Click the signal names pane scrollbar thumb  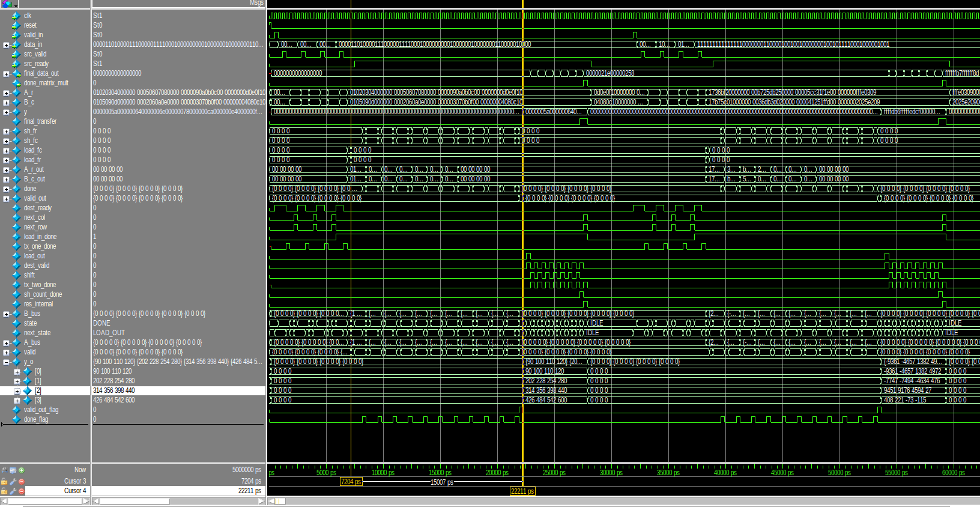(x=44, y=501)
